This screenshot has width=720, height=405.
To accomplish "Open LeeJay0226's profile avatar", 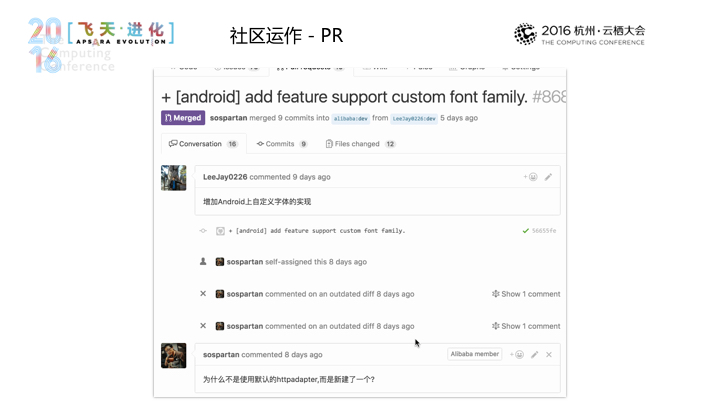I will tap(174, 178).
